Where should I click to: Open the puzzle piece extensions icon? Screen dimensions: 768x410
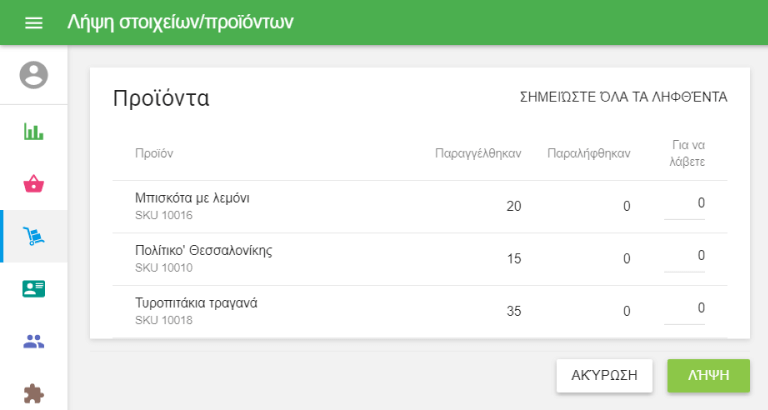click(x=34, y=393)
